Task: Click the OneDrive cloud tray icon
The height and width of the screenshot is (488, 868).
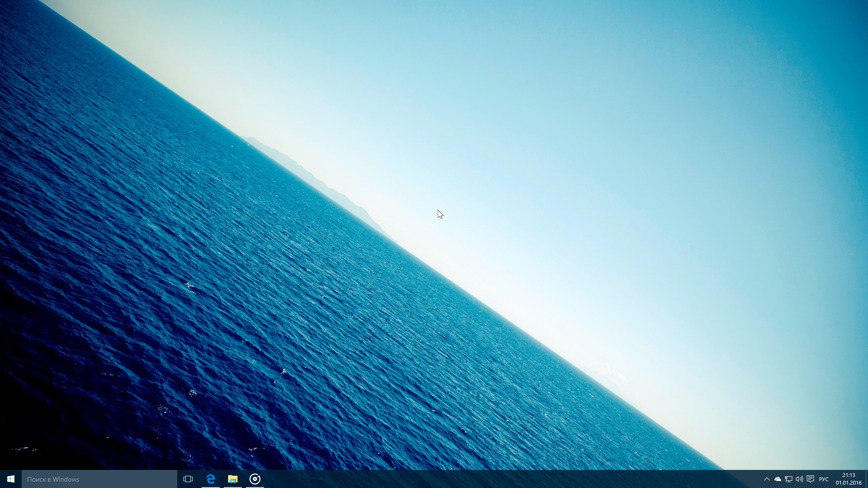Action: 778,479
